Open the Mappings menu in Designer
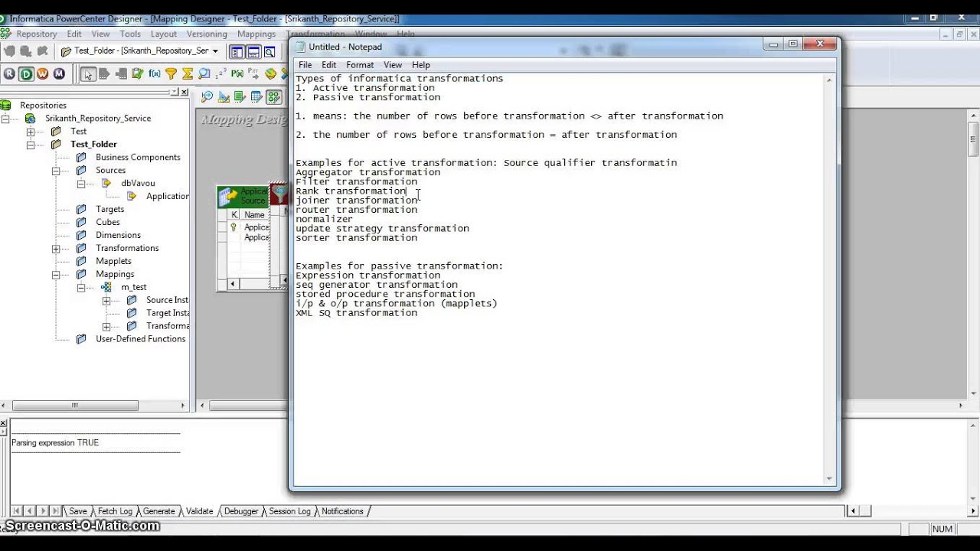 coord(256,34)
